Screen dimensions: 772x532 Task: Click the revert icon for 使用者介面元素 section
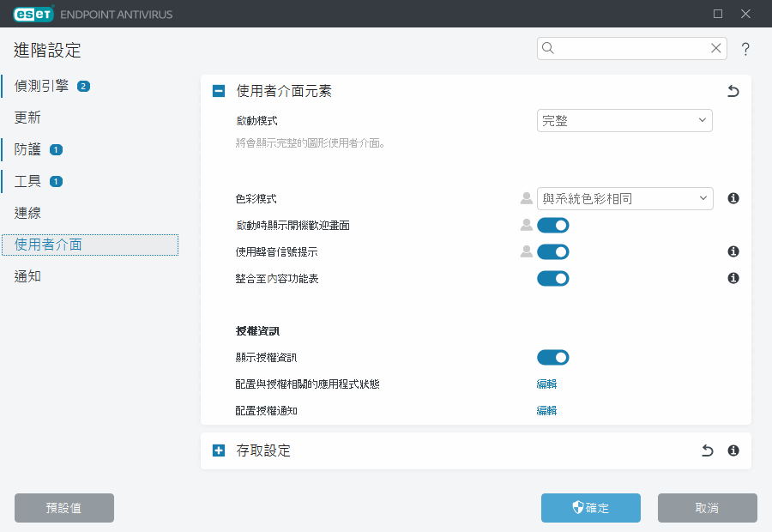coord(733,92)
